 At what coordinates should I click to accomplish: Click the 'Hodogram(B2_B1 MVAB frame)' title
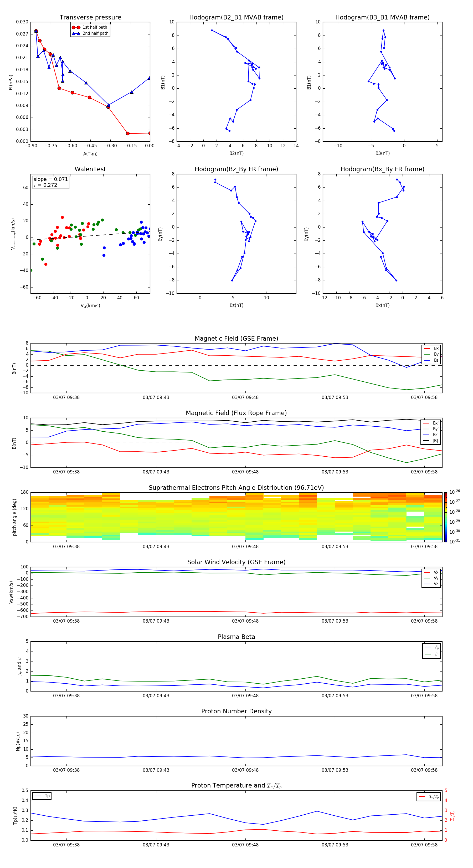236,18
